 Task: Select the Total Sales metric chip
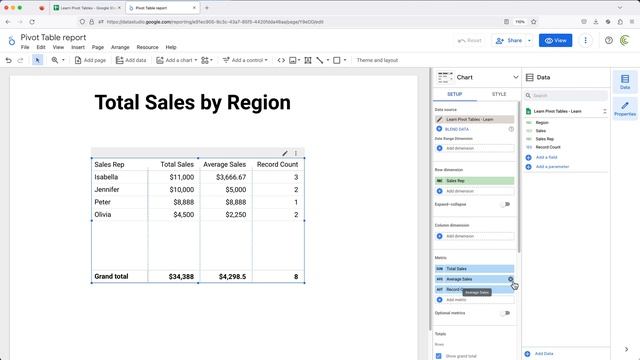click(x=474, y=269)
